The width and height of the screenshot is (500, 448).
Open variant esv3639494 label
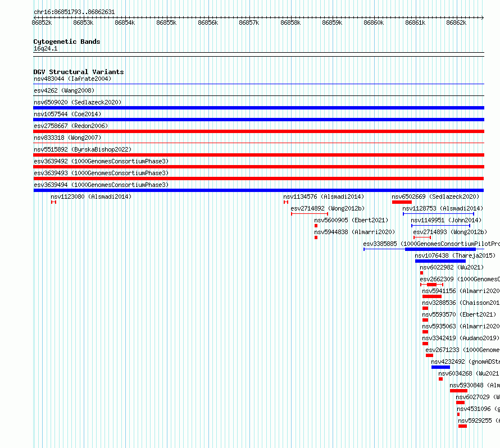101,185
